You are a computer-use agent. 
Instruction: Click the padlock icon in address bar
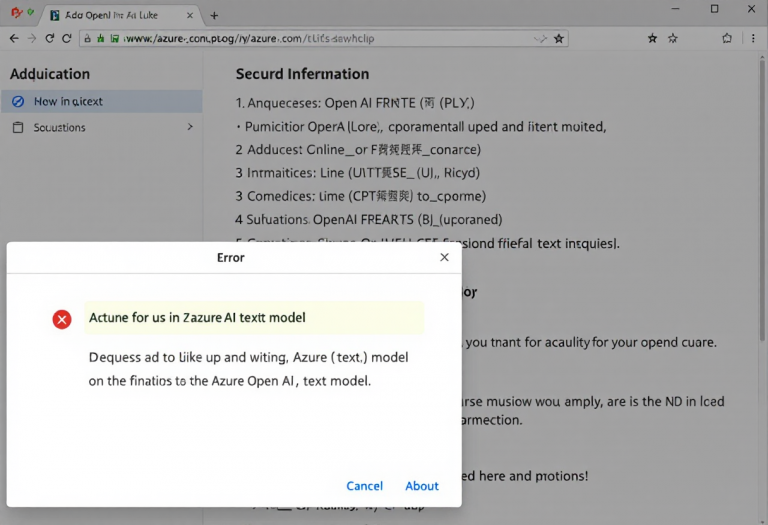(88, 38)
